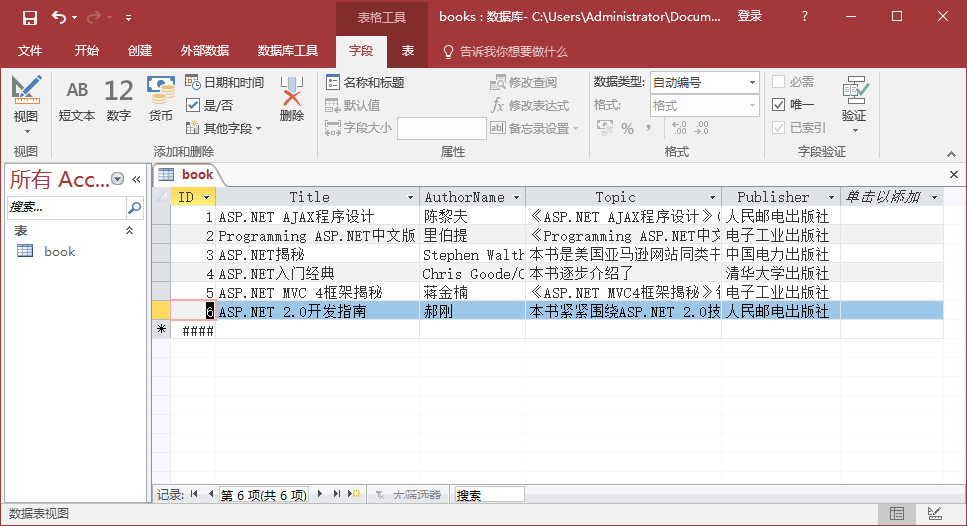
Task: Insert a Short Text (AB) field
Action: click(x=77, y=101)
